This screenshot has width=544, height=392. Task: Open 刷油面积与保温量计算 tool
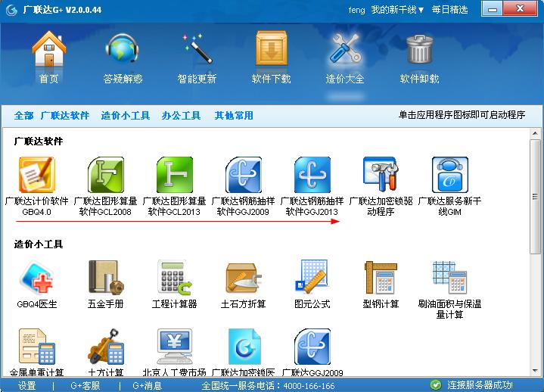[449, 278]
